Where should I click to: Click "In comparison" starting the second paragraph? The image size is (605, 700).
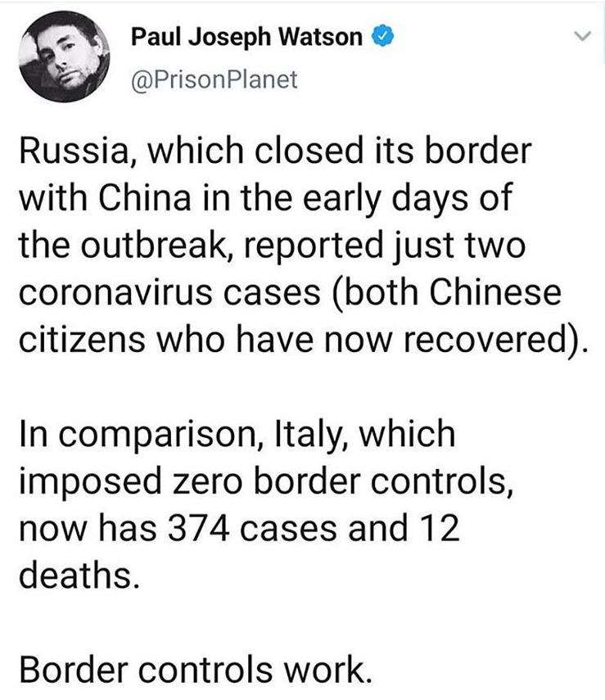click(126, 433)
